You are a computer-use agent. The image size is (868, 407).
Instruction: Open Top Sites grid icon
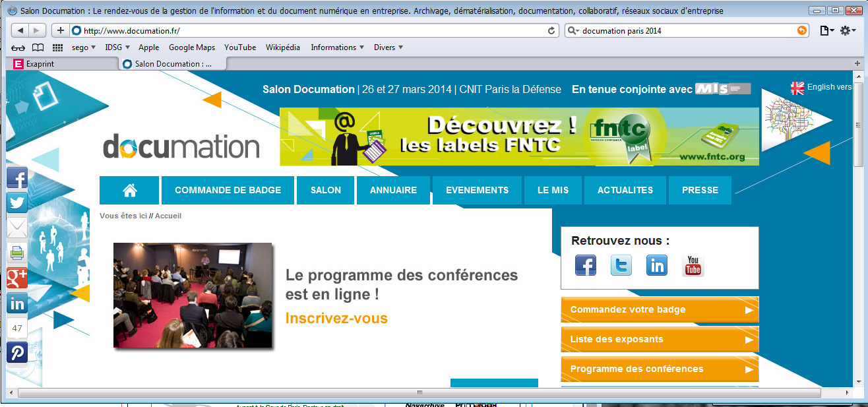57,47
